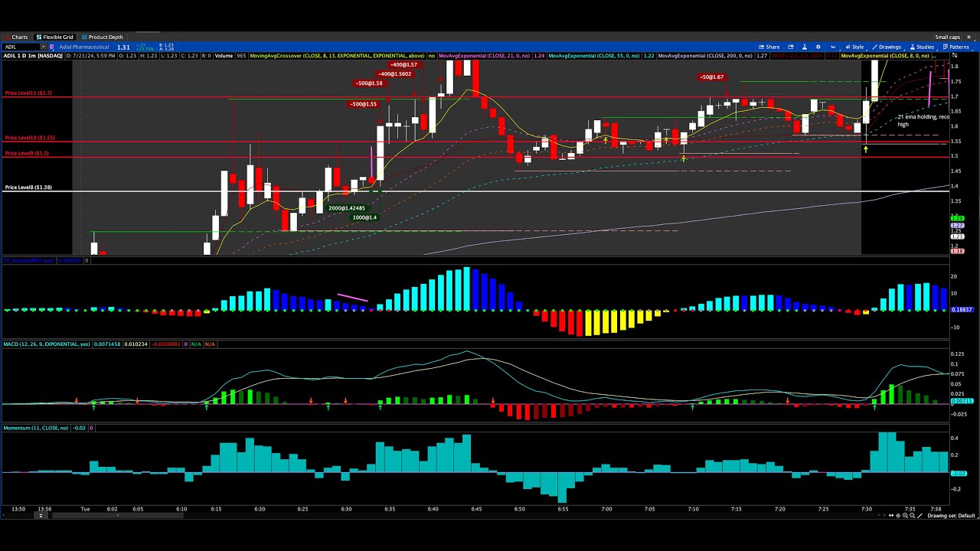Select Price Level9 ($1.5) line label
Image resolution: width=980 pixels, height=551 pixels.
pyautogui.click(x=27, y=153)
